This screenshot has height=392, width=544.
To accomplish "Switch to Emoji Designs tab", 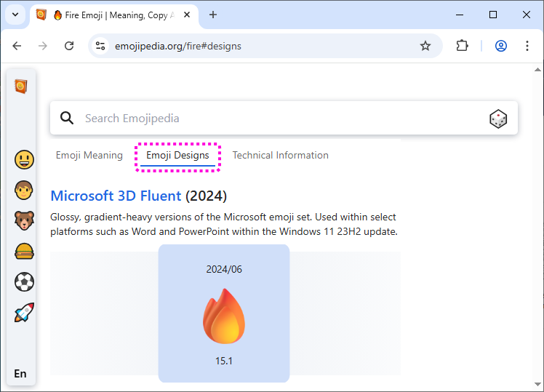I will point(177,156).
